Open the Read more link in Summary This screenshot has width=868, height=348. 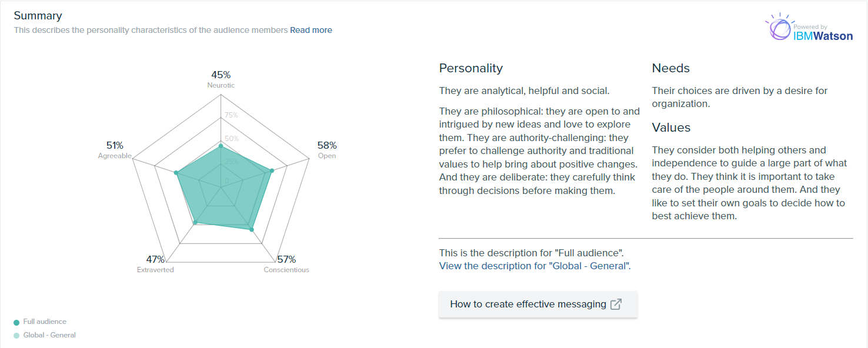311,30
